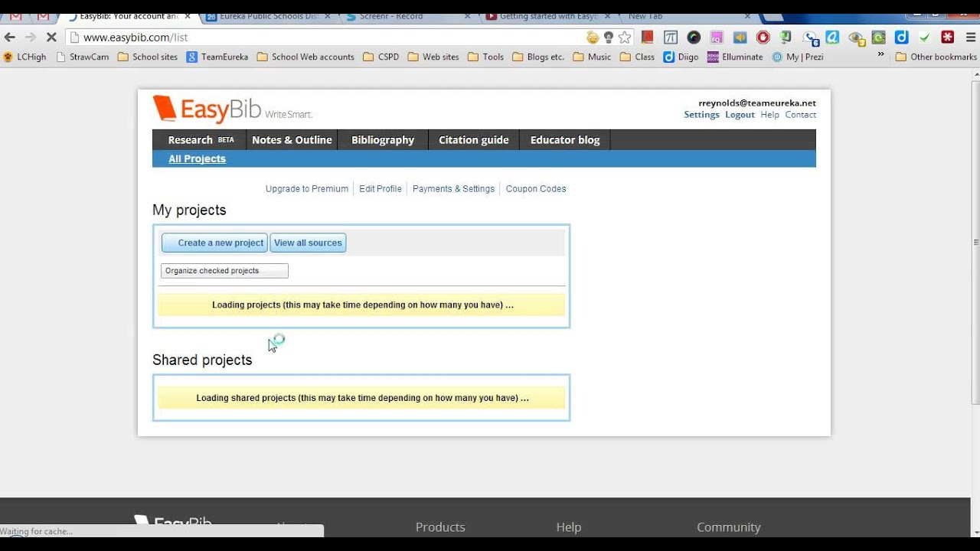The width and height of the screenshot is (980, 551).
Task: Open the Other bookmarks folder
Action: tap(936, 57)
